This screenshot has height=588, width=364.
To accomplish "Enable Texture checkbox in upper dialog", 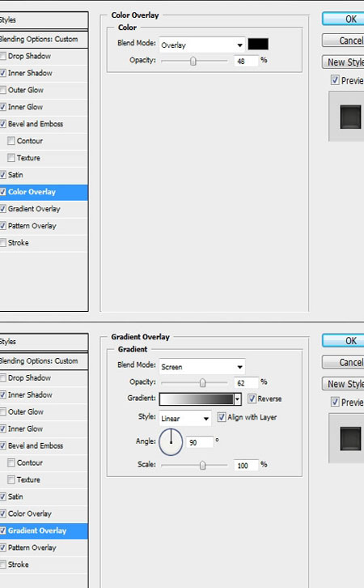I will 11,158.
